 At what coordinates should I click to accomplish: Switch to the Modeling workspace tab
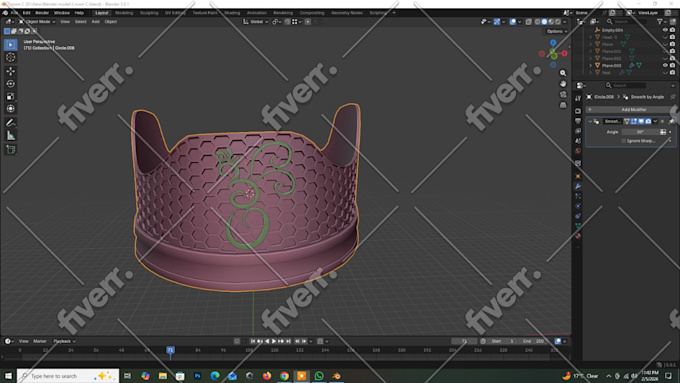124,13
